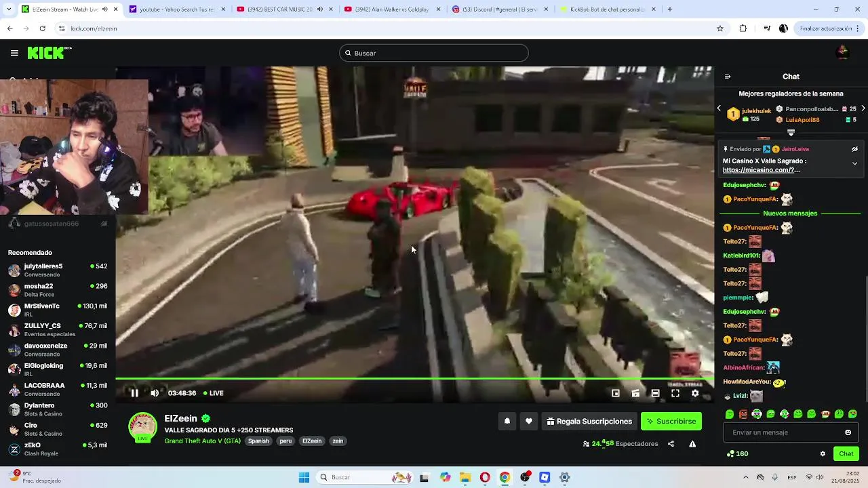
Task: Reload the current page
Action: pyautogui.click(x=42, y=28)
